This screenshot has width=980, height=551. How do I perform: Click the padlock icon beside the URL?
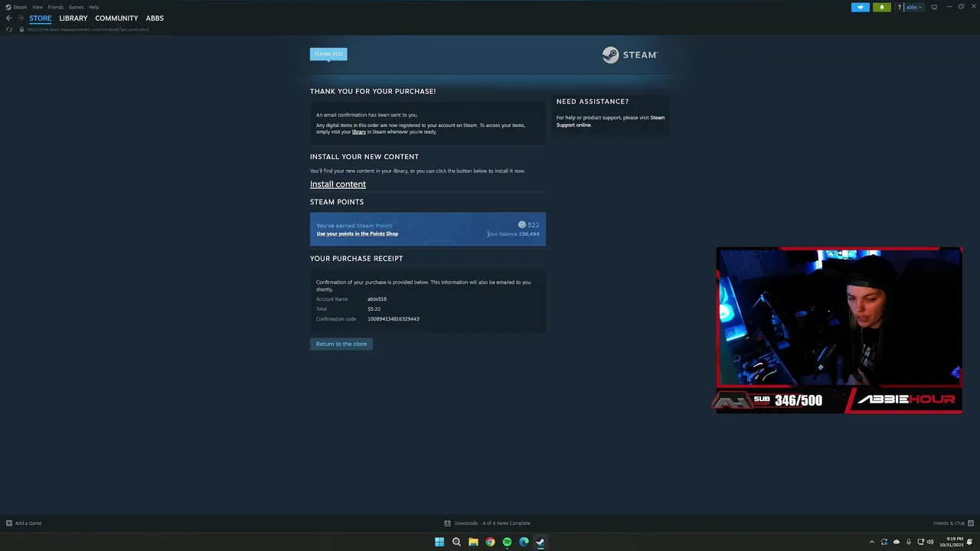coord(21,29)
